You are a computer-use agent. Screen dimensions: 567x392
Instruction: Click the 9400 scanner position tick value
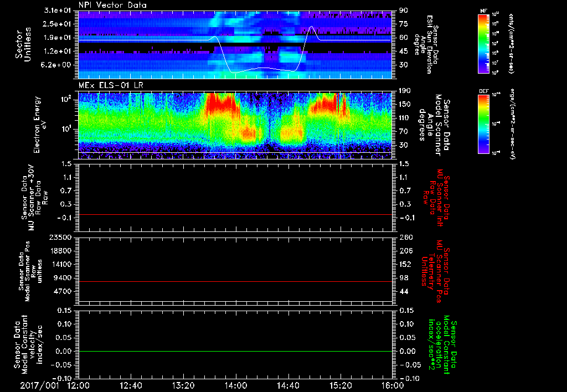click(63, 278)
